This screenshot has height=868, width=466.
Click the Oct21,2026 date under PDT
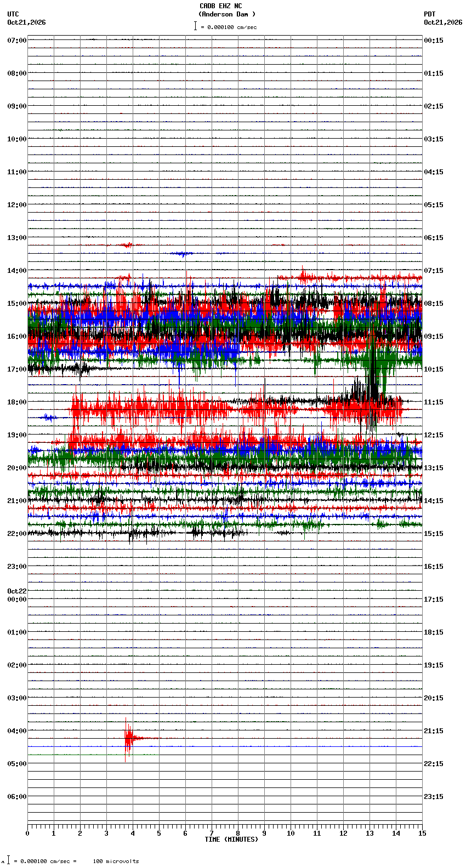(x=443, y=22)
